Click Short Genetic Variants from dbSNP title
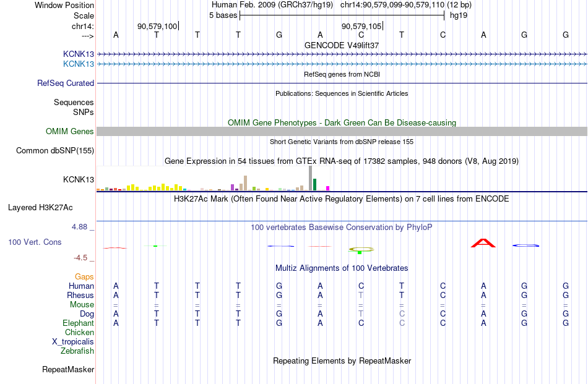The image size is (588, 384). coord(342,142)
